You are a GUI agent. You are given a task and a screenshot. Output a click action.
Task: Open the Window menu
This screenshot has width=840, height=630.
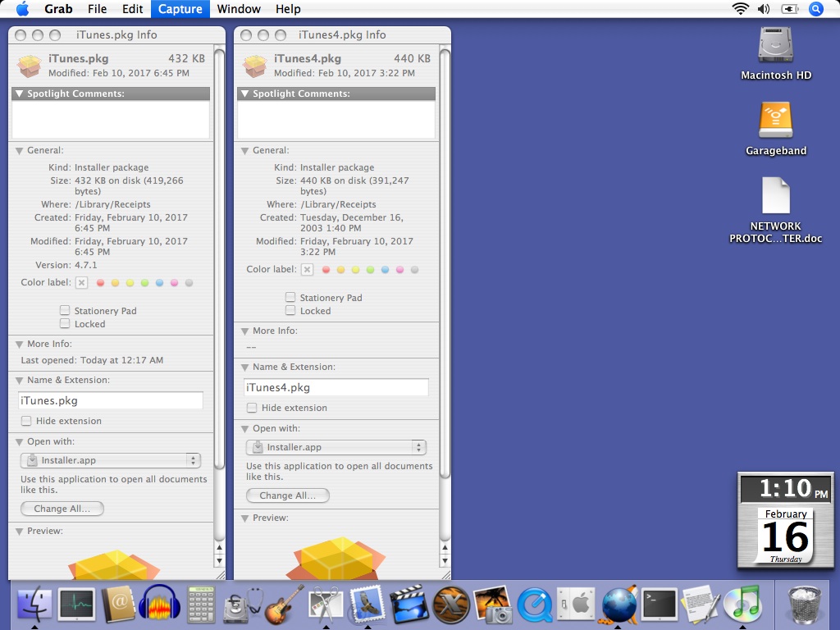click(239, 9)
